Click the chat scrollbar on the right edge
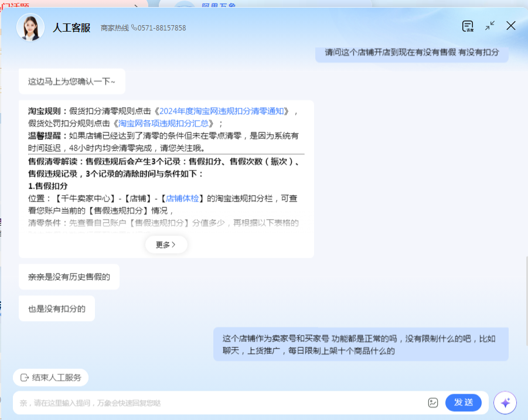Screen dimensions: 528x420 (526, 301)
